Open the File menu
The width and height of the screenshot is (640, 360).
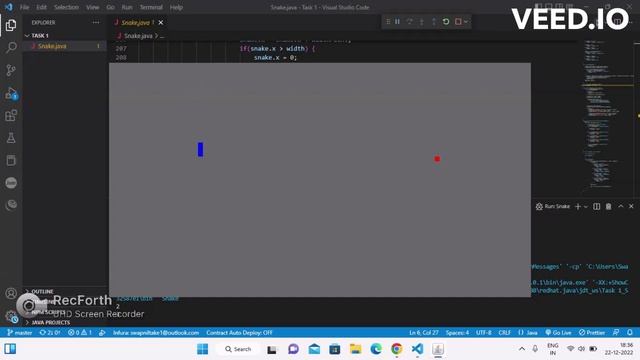24,7
